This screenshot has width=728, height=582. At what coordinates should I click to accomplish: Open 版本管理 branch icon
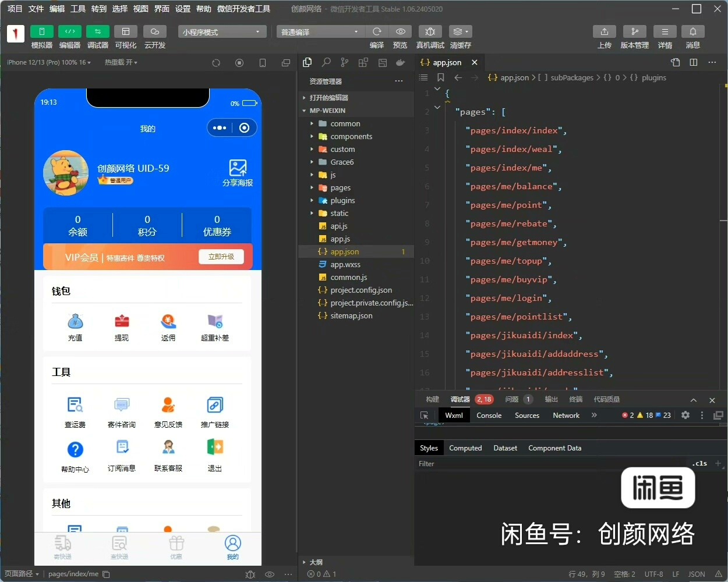point(634,31)
